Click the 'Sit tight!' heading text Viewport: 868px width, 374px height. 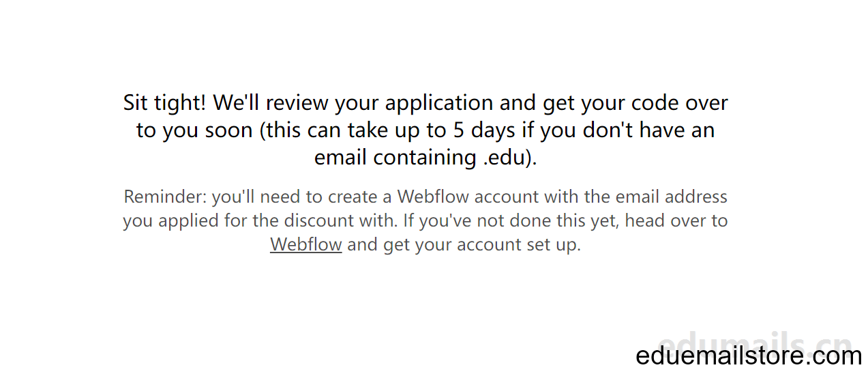pos(164,103)
